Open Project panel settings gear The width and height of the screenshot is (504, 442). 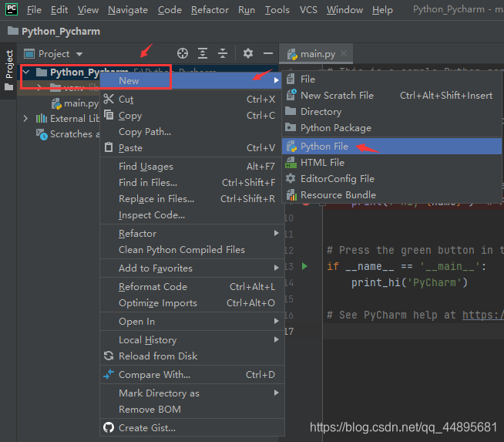click(x=248, y=53)
